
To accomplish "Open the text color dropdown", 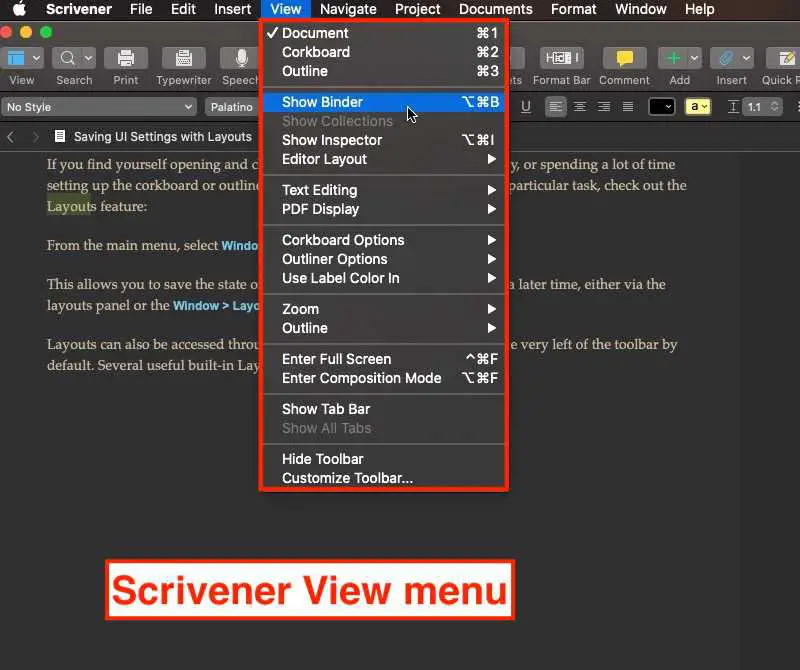I will (662, 107).
